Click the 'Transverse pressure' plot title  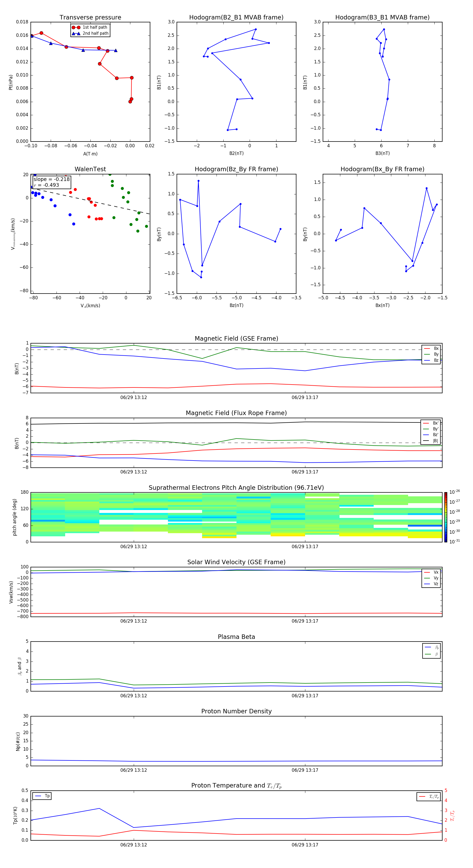[x=90, y=18]
